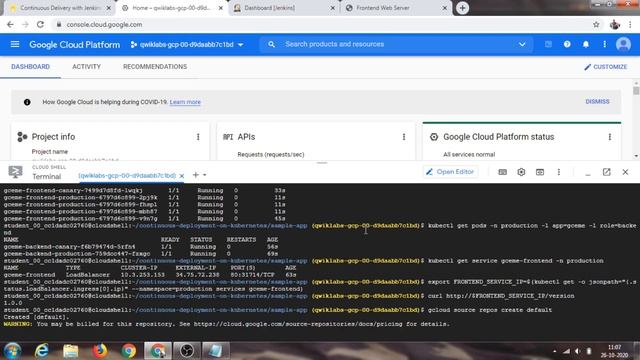Open Google Cloud Platform status card options menu
The image size is (640, 360).
tap(610, 137)
